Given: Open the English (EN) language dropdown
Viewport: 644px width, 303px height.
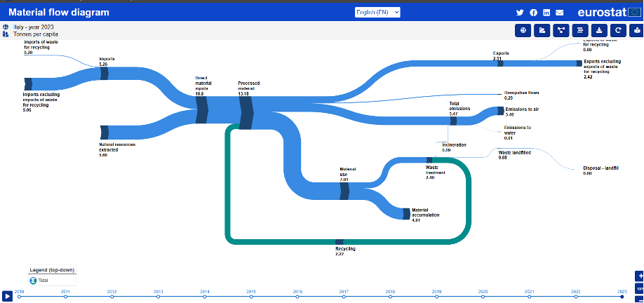Looking at the screenshot, I should pos(377,12).
